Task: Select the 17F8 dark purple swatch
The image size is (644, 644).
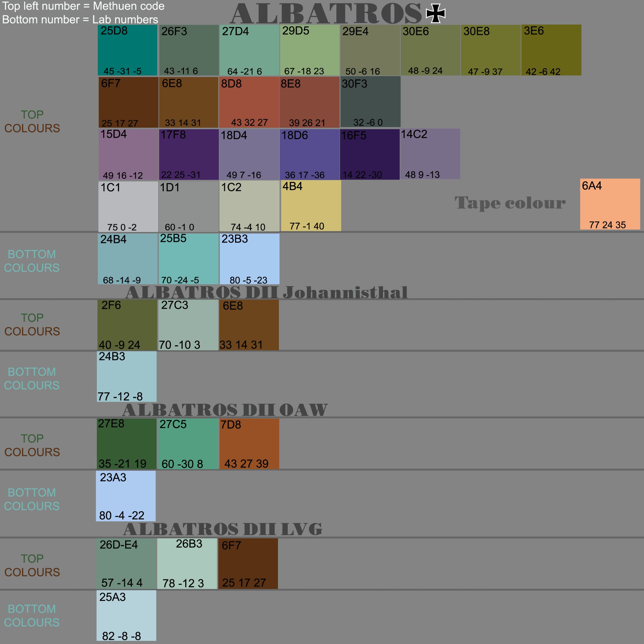Action: click(x=189, y=154)
